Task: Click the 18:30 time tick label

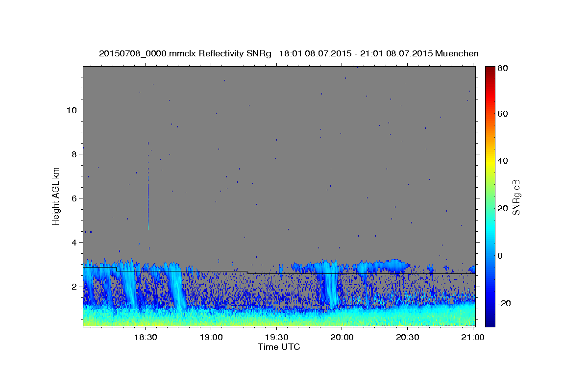Action: 146,338
